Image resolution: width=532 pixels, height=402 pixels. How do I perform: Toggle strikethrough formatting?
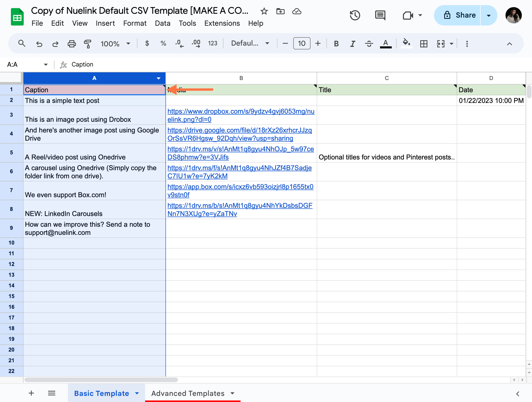coord(369,44)
